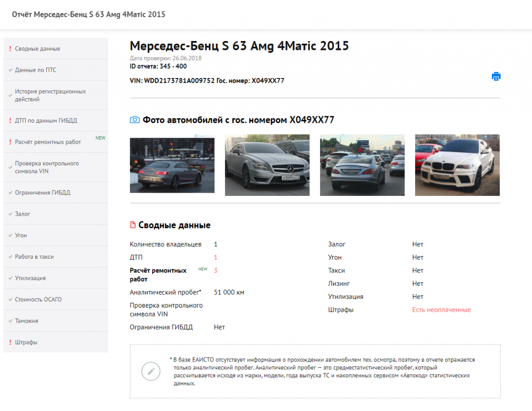Viewport: 532px width, 411px height.
Task: Click the red document icon beside Сводные данные heading
Action: click(133, 224)
